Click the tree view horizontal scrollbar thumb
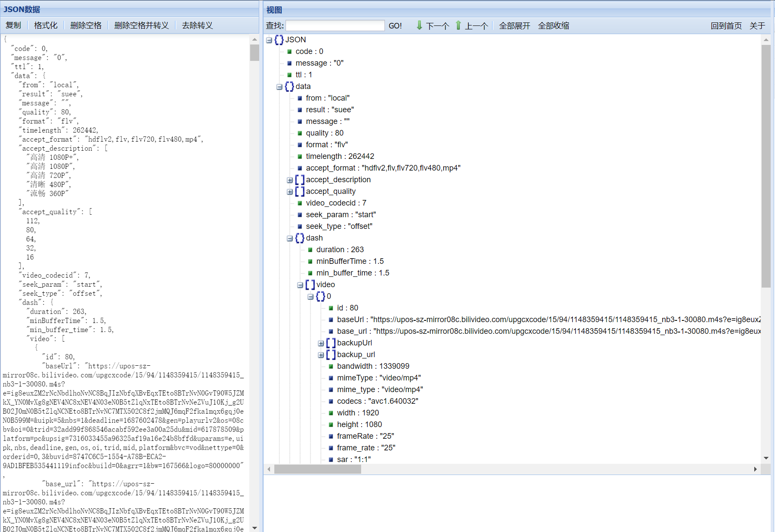This screenshot has width=775, height=532. click(318, 469)
